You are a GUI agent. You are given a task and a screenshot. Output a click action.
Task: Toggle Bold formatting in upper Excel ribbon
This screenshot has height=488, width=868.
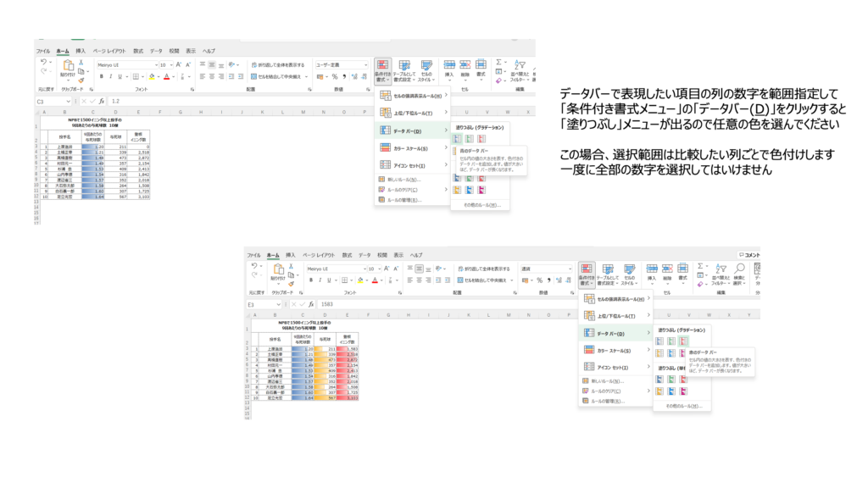tap(101, 76)
